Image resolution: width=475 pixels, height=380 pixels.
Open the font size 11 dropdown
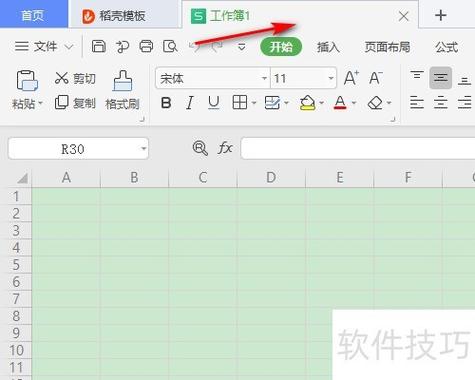pos(331,79)
